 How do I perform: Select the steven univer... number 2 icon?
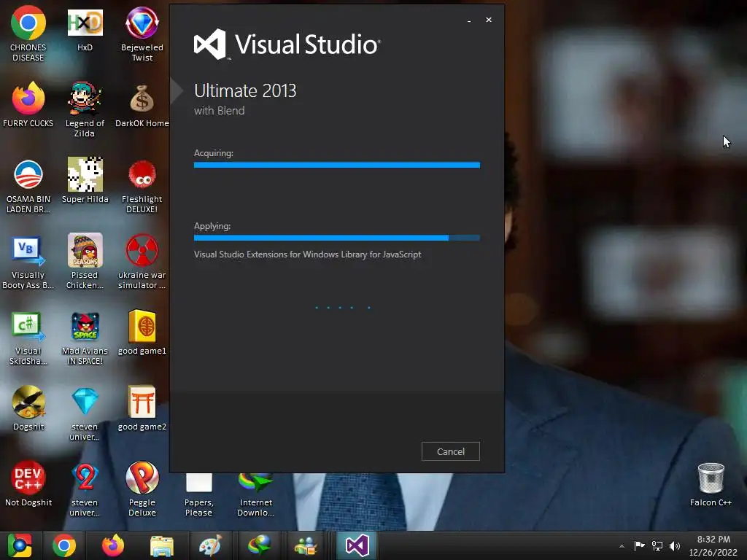85,489
